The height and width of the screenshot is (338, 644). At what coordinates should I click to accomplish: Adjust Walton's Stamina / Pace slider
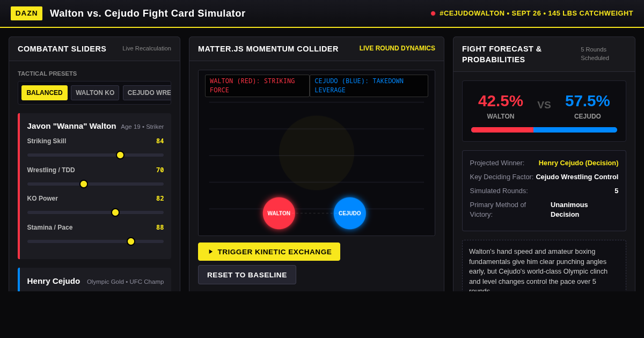tap(96, 241)
